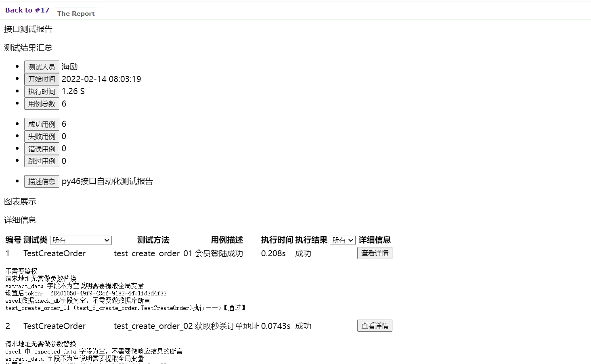This screenshot has height=364, width=591.
Task: Click the 描述信息 button
Action: [42, 182]
